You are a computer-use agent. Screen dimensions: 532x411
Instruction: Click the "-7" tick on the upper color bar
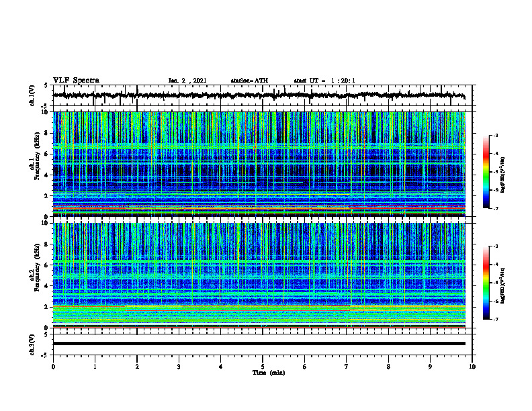(495, 208)
